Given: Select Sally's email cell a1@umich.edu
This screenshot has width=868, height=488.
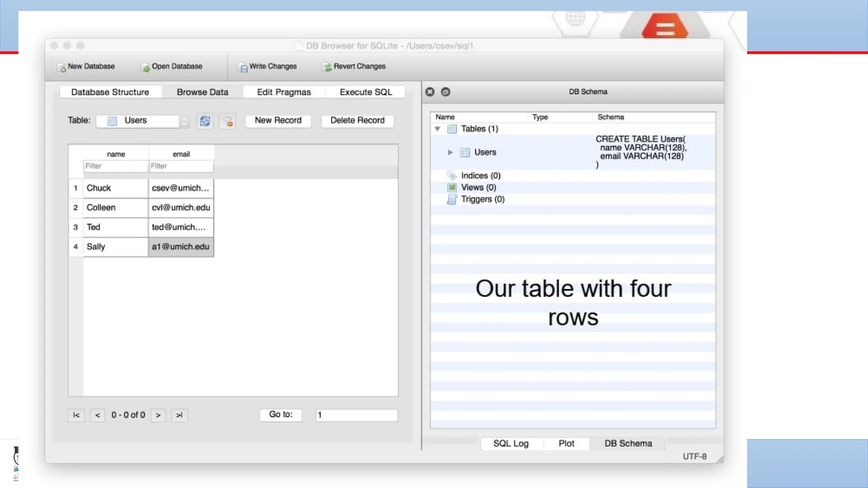Looking at the screenshot, I should click(181, 247).
